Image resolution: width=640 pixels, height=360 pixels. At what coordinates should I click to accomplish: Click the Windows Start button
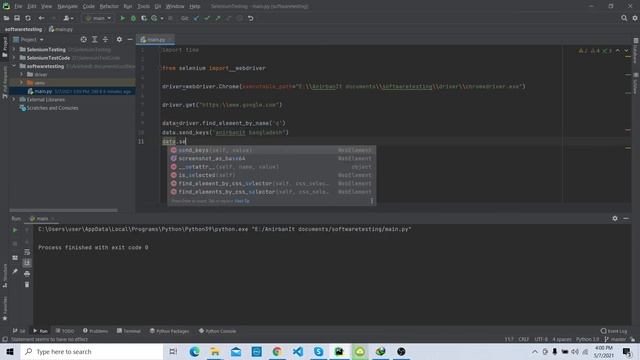(10, 351)
